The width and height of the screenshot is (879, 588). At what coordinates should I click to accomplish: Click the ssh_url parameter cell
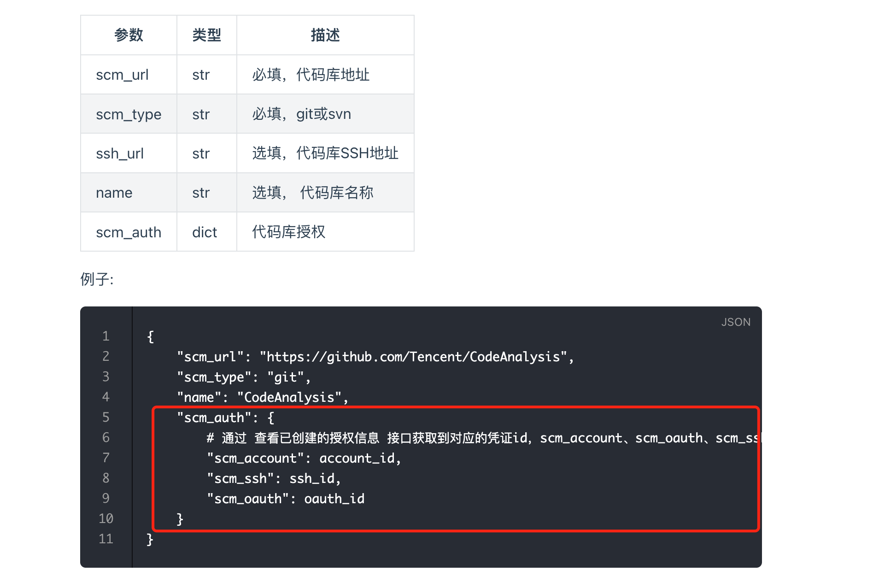pyautogui.click(x=129, y=153)
